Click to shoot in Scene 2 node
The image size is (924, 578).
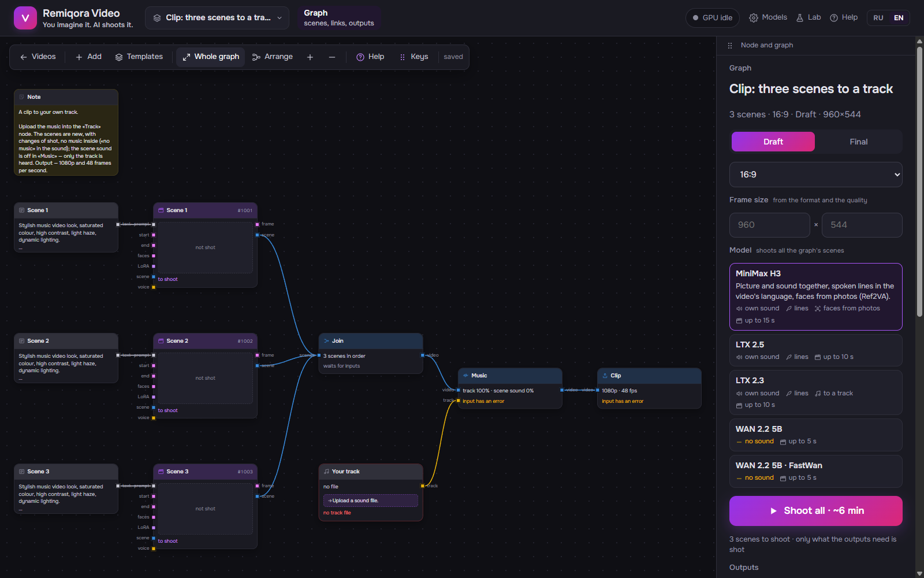[x=168, y=410]
